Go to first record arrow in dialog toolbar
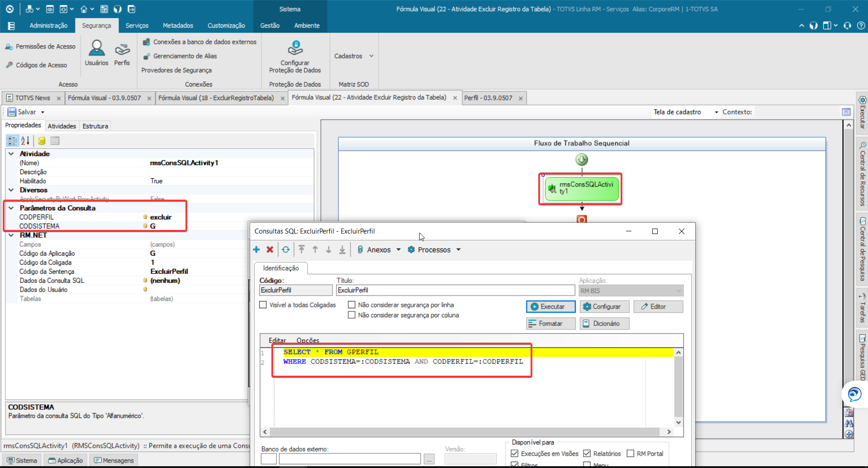The width and height of the screenshot is (868, 468). point(302,250)
